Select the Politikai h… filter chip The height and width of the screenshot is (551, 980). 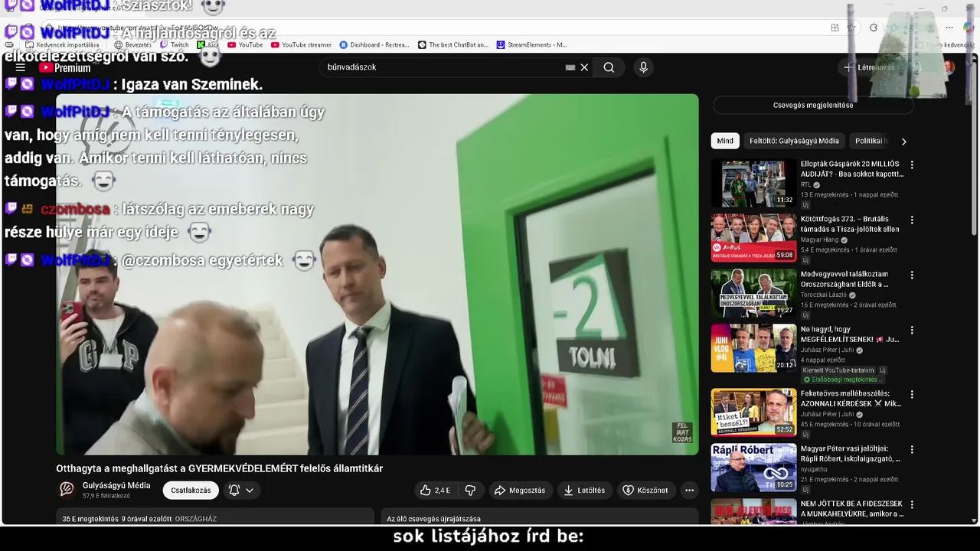tap(871, 141)
